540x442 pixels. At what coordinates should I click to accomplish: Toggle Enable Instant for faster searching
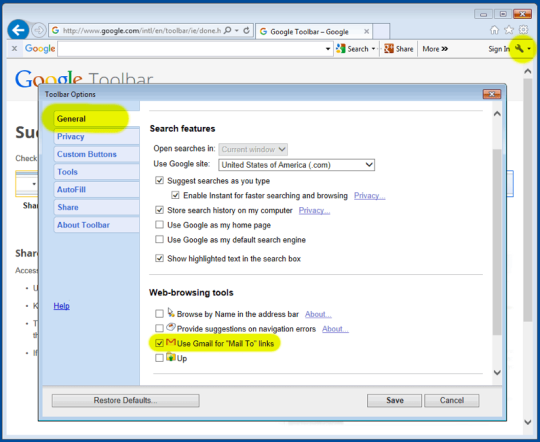(175, 195)
